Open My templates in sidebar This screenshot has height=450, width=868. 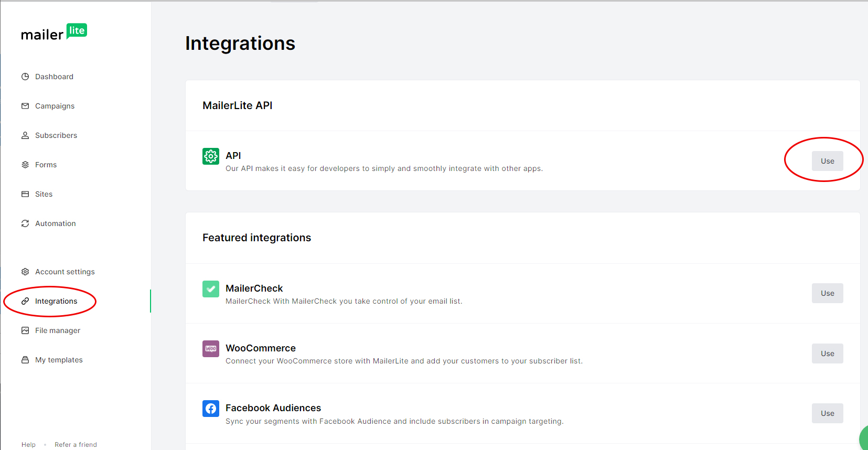tap(59, 360)
